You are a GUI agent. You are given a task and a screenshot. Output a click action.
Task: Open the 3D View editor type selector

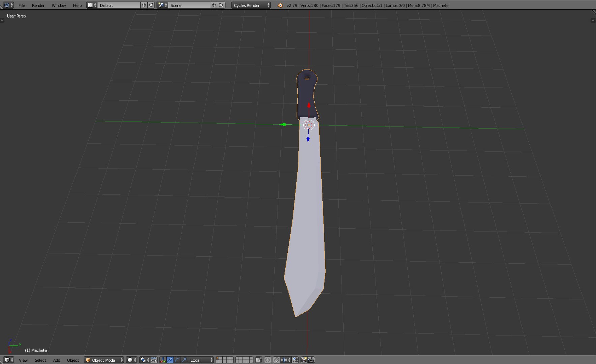click(9, 360)
